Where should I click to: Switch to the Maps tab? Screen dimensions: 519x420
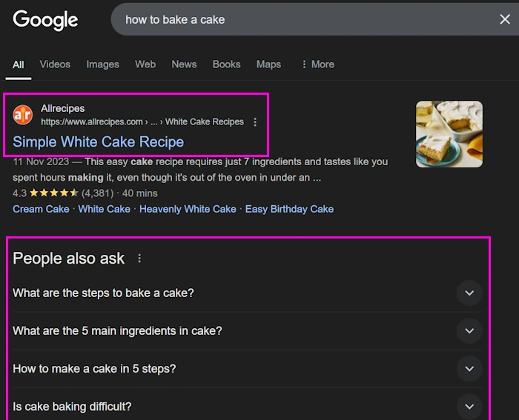coord(268,64)
